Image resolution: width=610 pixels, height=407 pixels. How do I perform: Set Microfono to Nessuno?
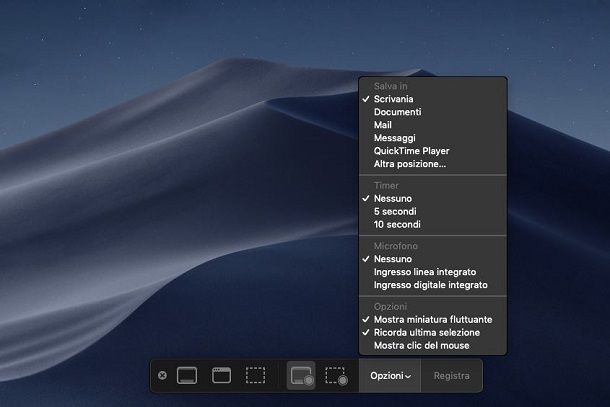(x=433, y=259)
